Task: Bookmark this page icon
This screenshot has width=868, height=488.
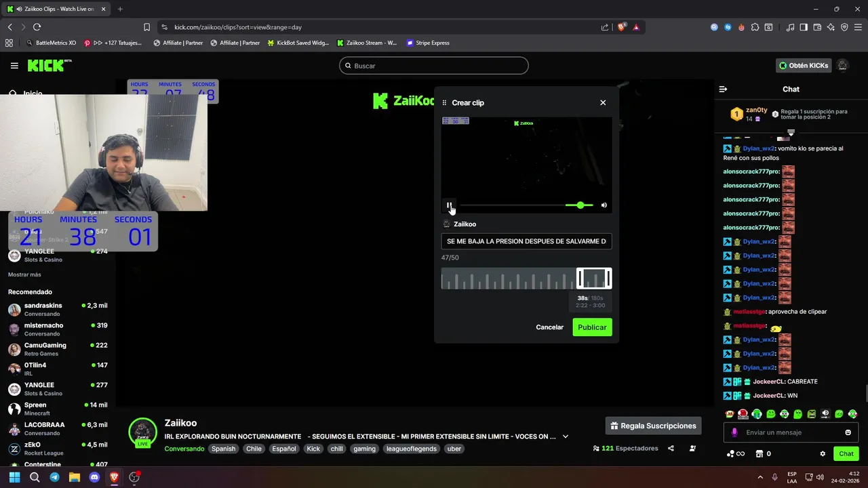Action: 146,27
